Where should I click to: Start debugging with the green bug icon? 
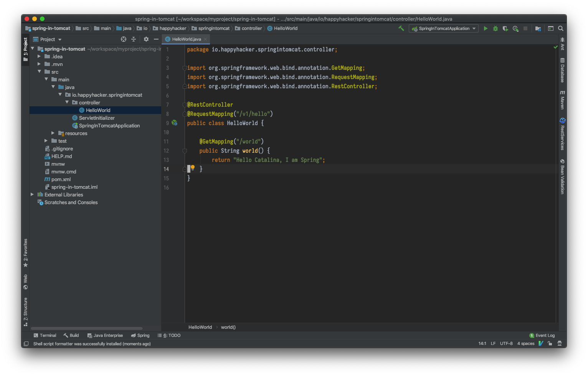click(x=496, y=28)
